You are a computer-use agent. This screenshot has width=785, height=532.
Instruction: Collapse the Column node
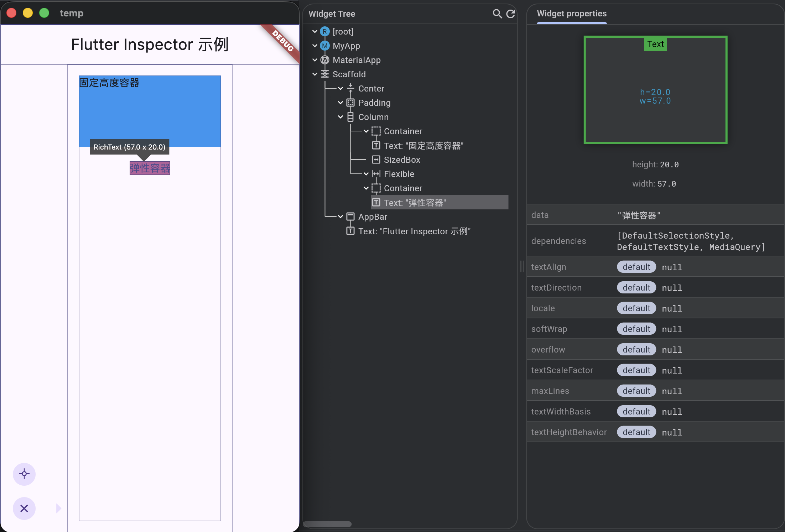[340, 117]
